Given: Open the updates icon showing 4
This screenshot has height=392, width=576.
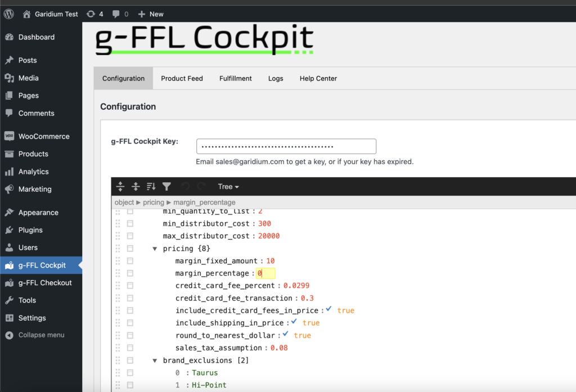Looking at the screenshot, I should 91,14.
